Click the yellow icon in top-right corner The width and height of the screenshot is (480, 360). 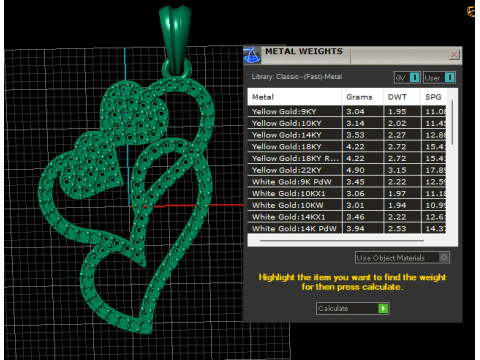tap(471, 12)
